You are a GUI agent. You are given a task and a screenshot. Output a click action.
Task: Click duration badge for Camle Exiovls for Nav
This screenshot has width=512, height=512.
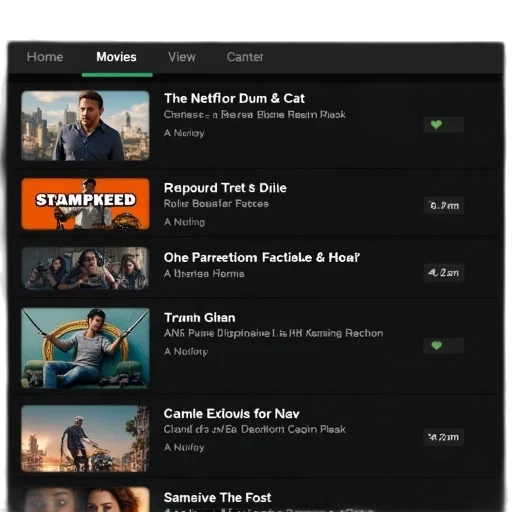click(x=444, y=437)
